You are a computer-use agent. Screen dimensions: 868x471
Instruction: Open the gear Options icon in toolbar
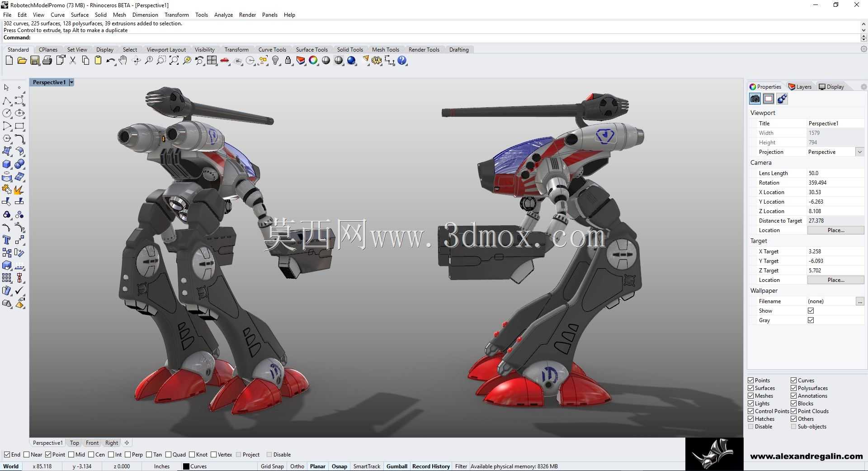coord(377,60)
